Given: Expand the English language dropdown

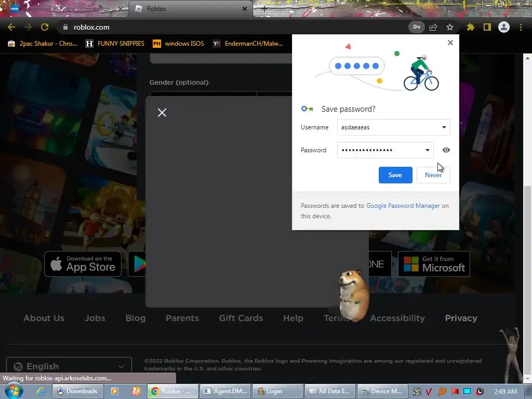Looking at the screenshot, I should (69, 366).
